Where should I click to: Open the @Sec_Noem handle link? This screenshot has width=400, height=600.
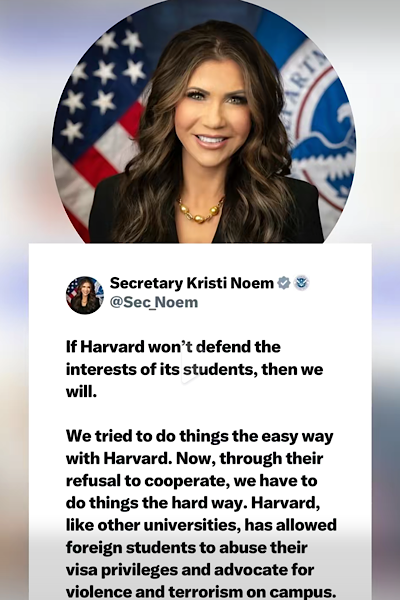click(154, 302)
